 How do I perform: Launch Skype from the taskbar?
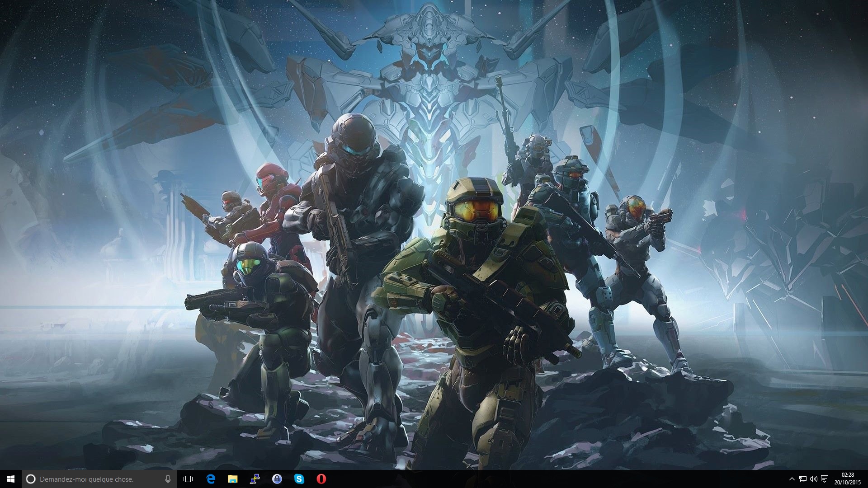(x=299, y=479)
